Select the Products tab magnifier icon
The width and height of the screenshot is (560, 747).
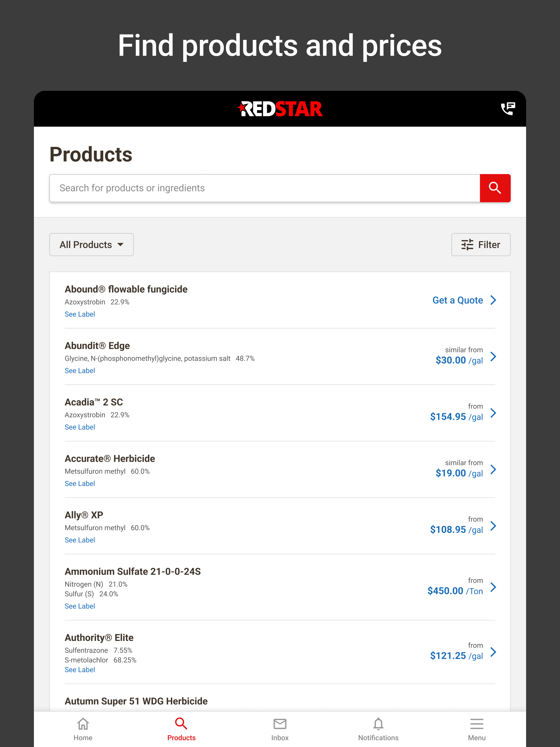point(181,724)
